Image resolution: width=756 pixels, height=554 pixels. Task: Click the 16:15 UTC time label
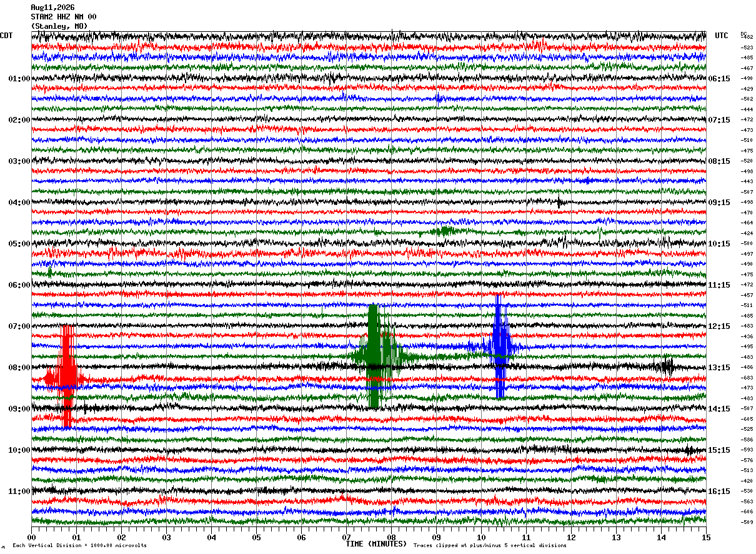719,491
